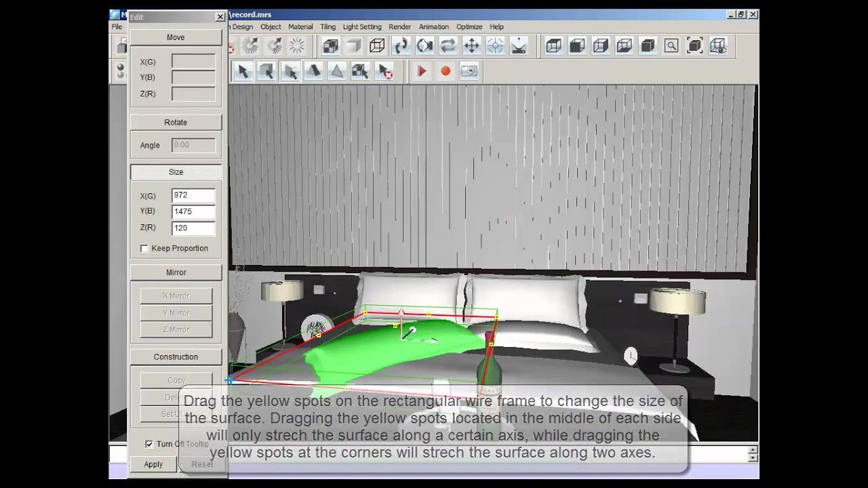
Task: Click the bottom pane scroll down arrow
Action: [x=753, y=457]
